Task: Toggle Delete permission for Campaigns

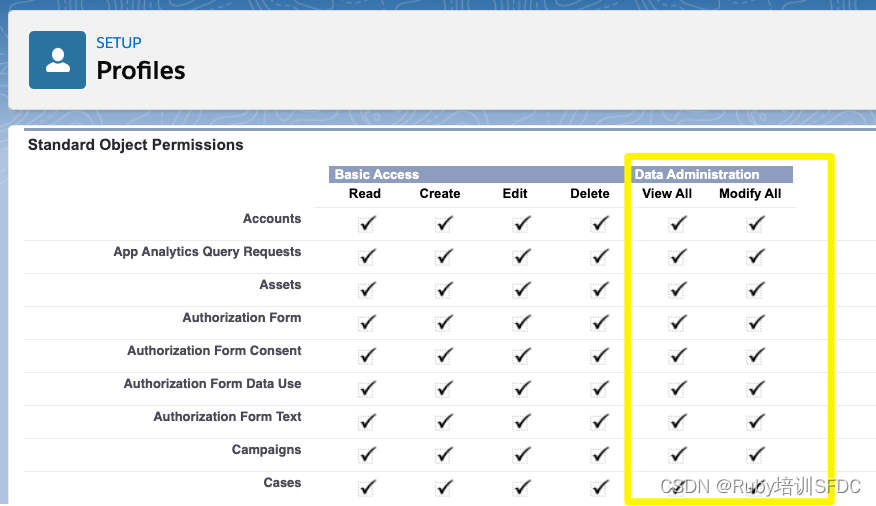Action: click(599, 455)
